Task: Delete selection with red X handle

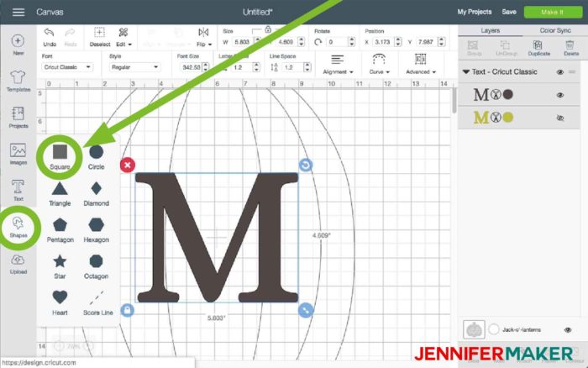Action: [x=128, y=165]
